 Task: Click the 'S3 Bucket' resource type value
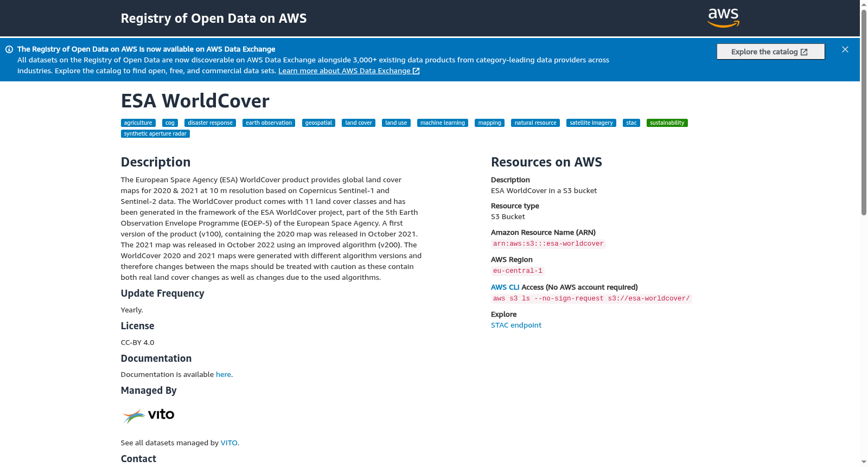pos(508,217)
